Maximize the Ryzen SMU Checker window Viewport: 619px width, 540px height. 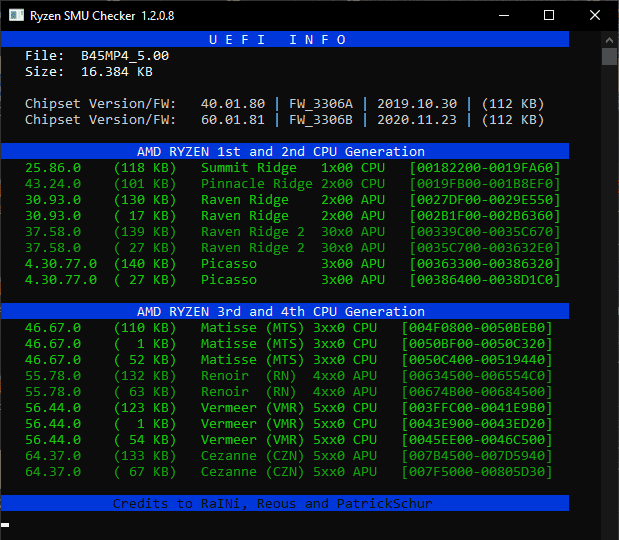549,15
